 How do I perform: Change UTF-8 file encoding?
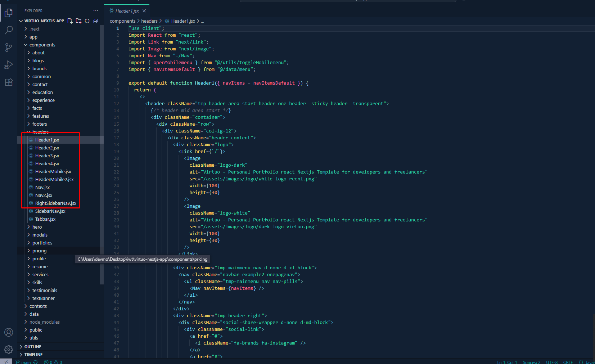tap(552, 362)
